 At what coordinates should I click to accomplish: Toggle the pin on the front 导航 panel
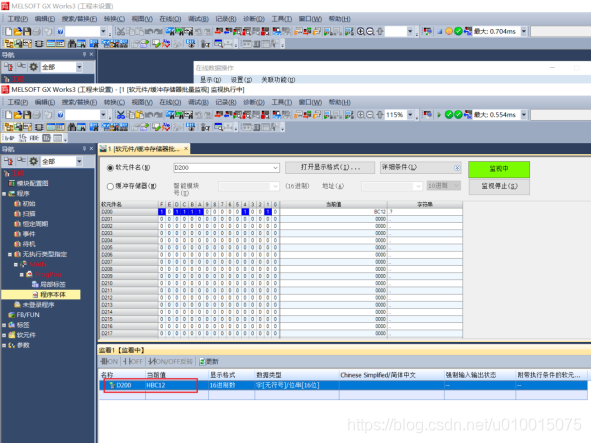(84, 149)
